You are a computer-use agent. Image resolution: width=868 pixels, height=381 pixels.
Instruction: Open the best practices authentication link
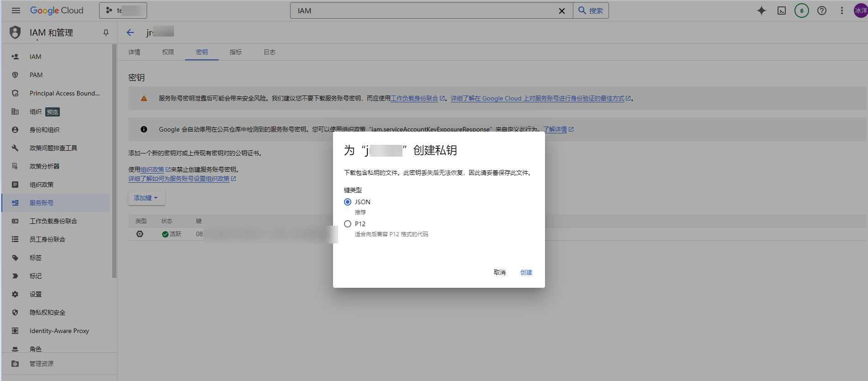[540, 98]
